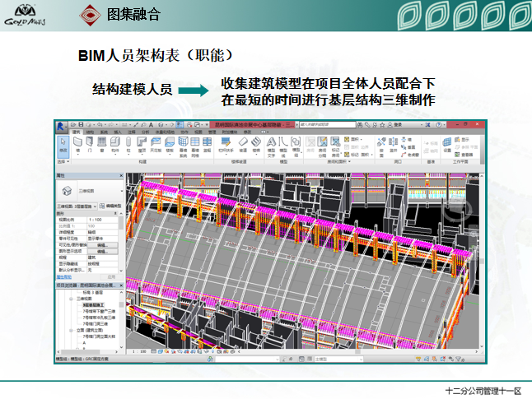Viewport: 532px width, 399px height.
Task: Click the Revit application menu logo button
Action: coord(61,124)
